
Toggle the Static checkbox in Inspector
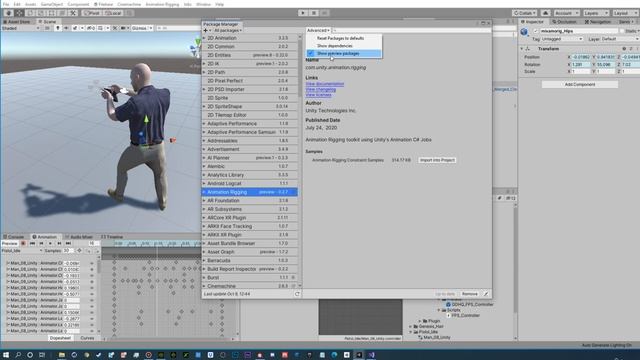622,31
